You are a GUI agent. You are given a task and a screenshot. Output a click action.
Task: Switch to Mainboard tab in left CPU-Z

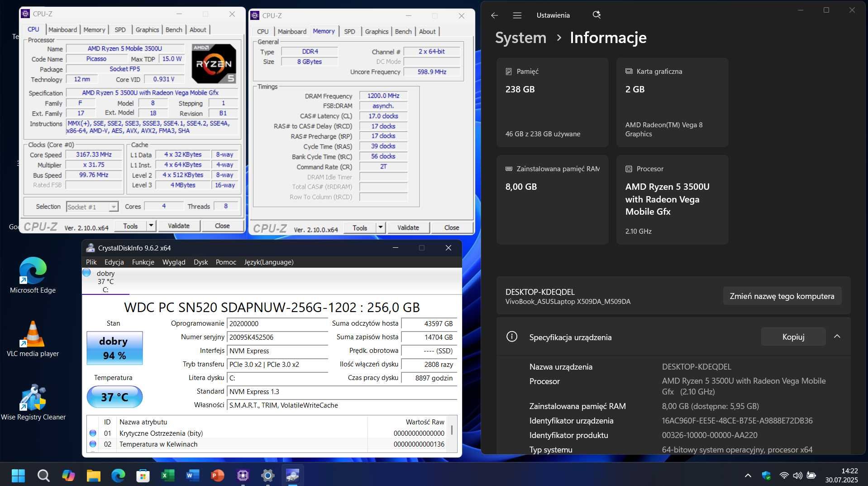click(x=62, y=29)
